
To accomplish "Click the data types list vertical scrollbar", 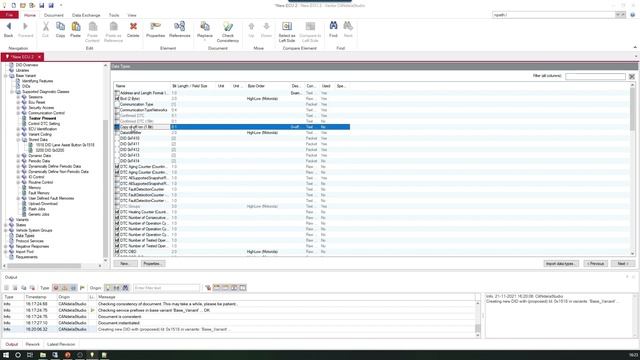I will (632, 110).
